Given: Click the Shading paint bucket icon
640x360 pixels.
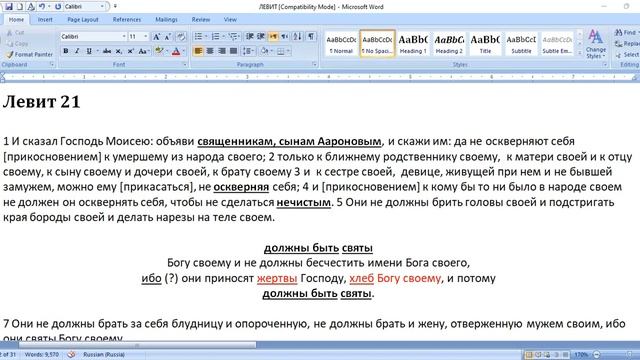Looking at the screenshot, I should pos(264,51).
